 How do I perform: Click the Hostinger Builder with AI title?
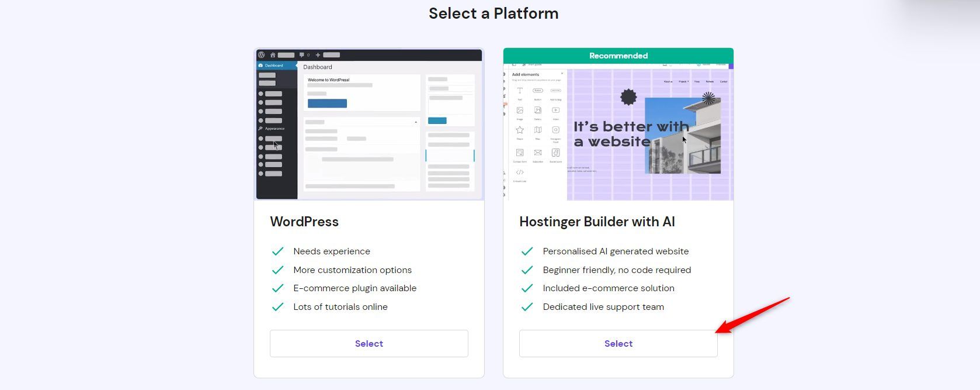point(597,222)
